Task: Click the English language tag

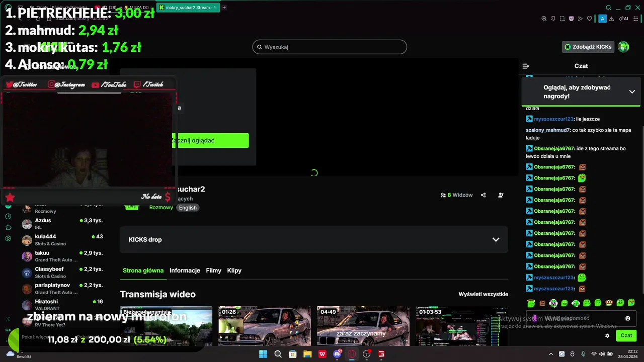Action: coord(188,208)
